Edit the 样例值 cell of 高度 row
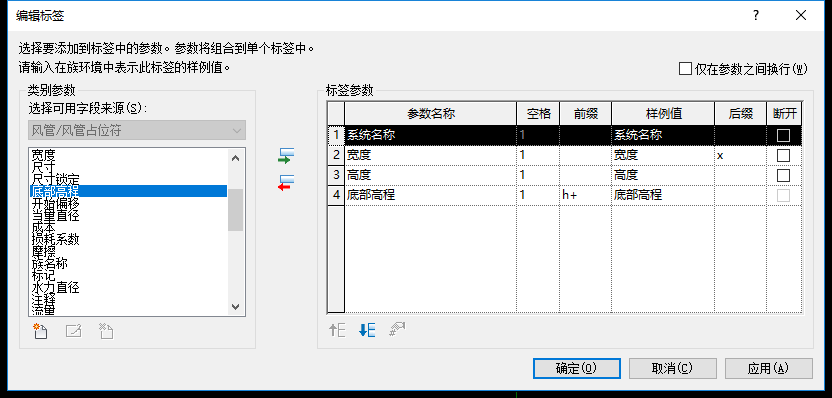832x398 pixels. tap(663, 175)
